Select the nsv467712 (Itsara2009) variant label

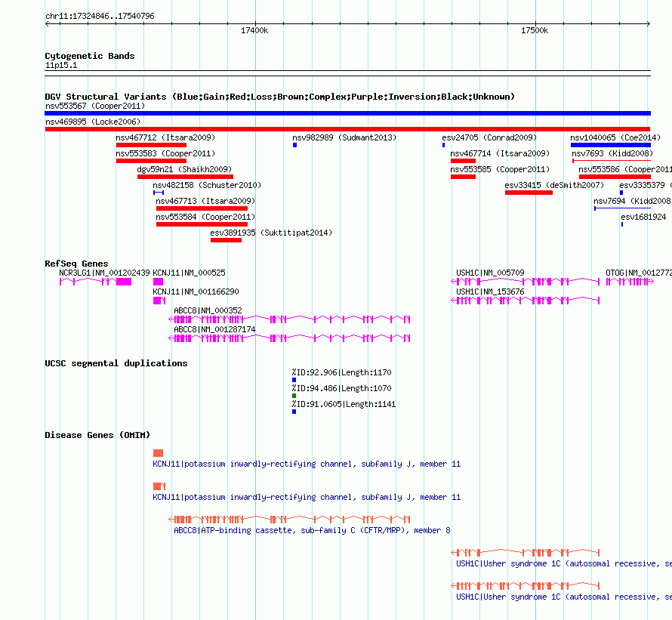165,137
